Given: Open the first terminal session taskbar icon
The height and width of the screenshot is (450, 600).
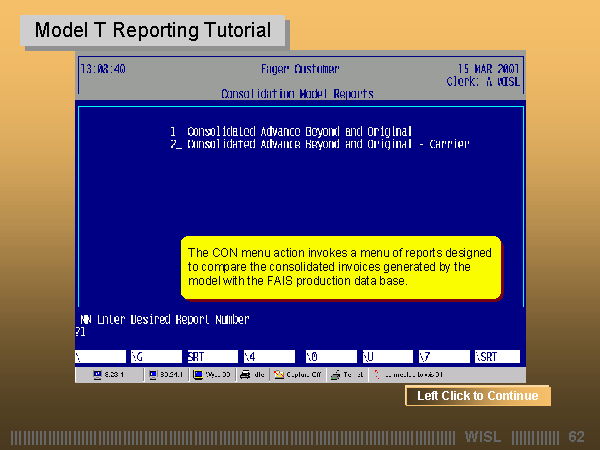Looking at the screenshot, I should point(110,375).
